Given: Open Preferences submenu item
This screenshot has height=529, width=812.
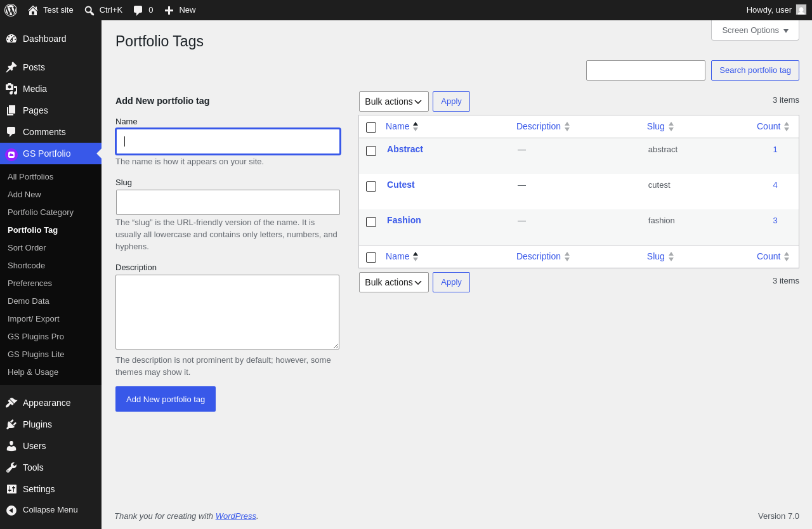Looking at the screenshot, I should pos(30,283).
